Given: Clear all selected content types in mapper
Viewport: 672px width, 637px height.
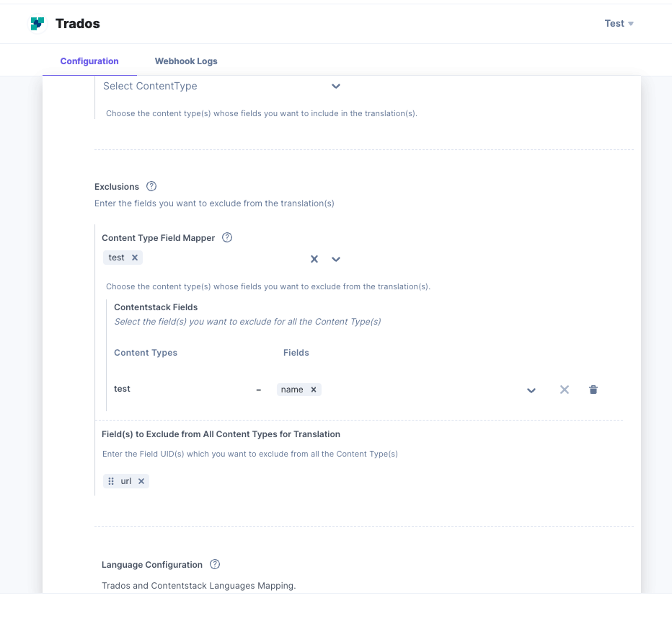Looking at the screenshot, I should (x=314, y=259).
